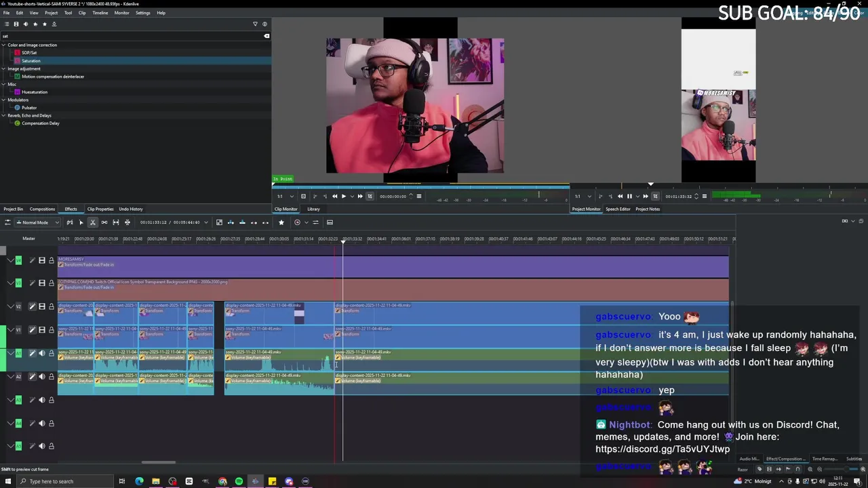Open the Timeline menu
868x488 pixels.
[x=100, y=13]
